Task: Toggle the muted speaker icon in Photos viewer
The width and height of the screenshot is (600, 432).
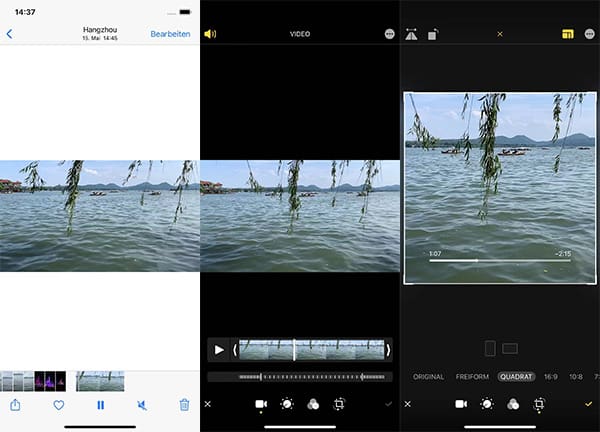Action: tap(142, 405)
